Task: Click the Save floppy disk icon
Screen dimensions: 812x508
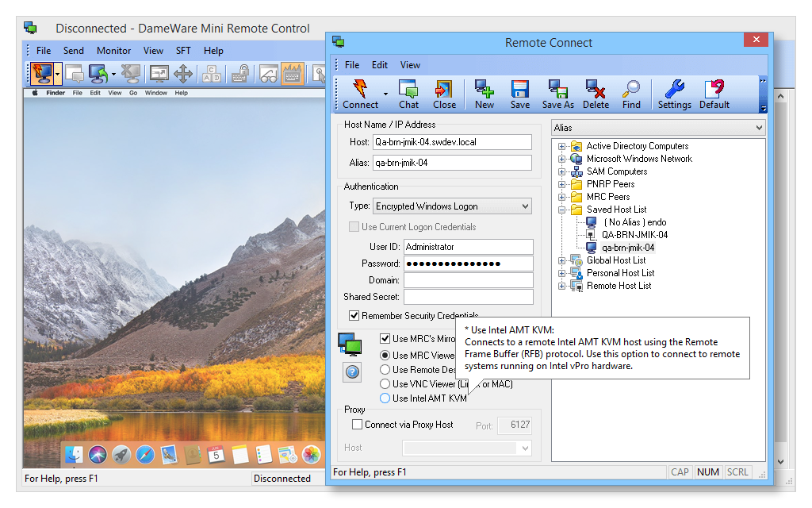Action: point(520,89)
